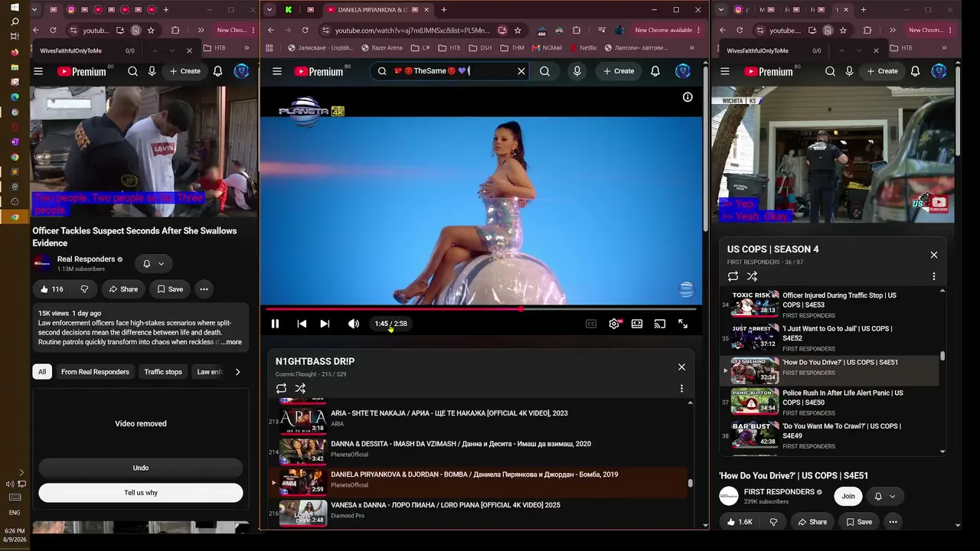Clear the center YouTube search box

(521, 71)
